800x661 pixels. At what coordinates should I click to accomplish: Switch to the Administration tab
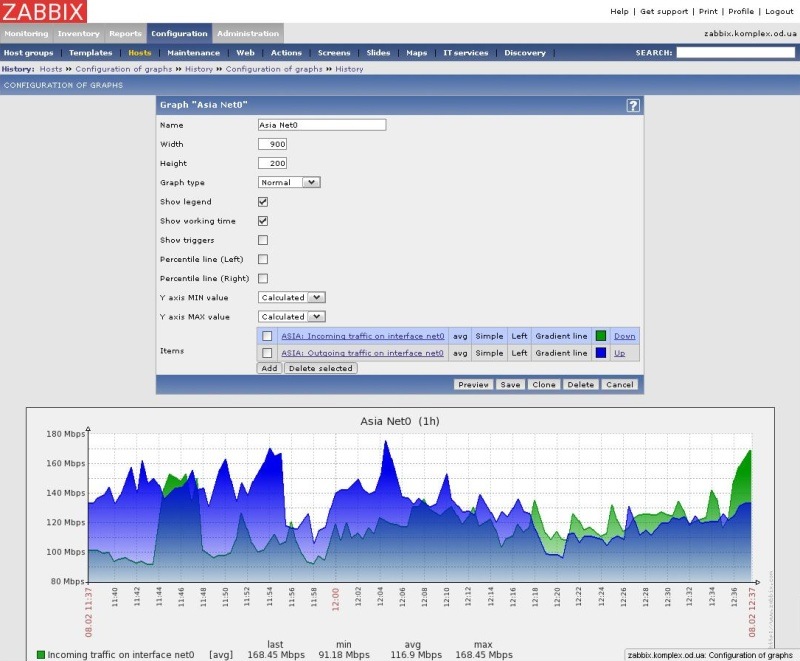point(248,34)
